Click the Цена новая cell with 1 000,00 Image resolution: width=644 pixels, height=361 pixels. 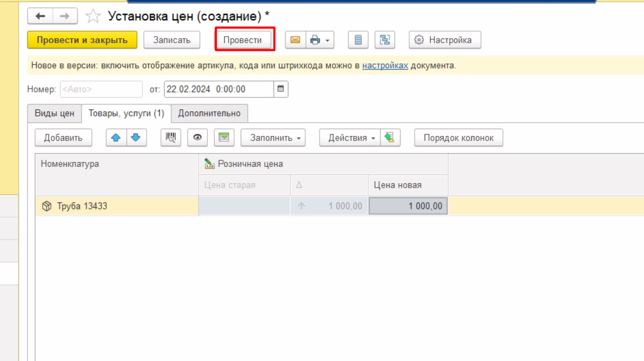pos(408,206)
